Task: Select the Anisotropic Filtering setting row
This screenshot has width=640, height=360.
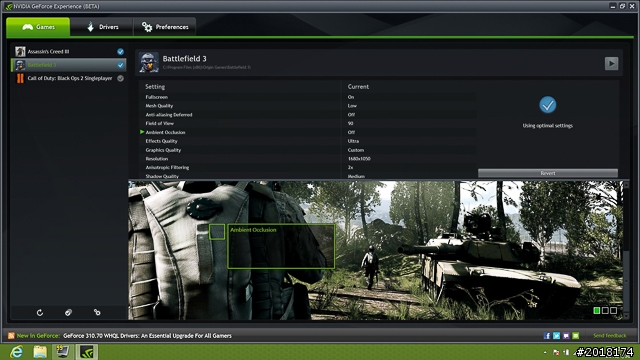Action: pos(307,167)
